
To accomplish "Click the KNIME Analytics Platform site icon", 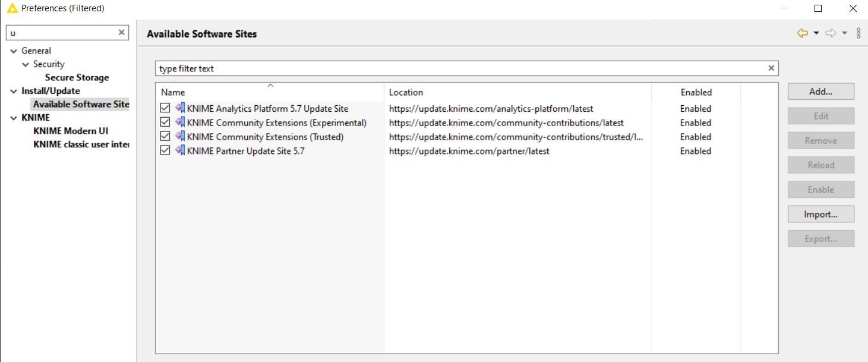I will coord(180,108).
